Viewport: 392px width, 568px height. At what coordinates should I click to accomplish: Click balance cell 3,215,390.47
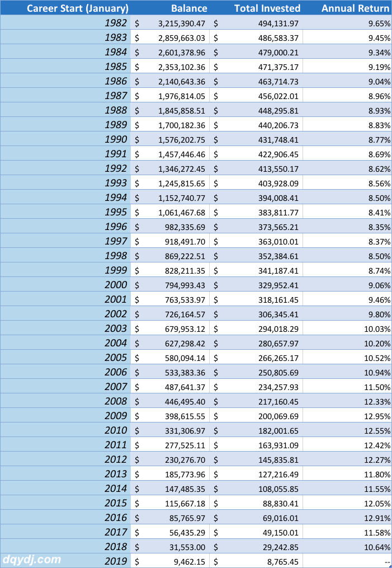click(x=170, y=23)
